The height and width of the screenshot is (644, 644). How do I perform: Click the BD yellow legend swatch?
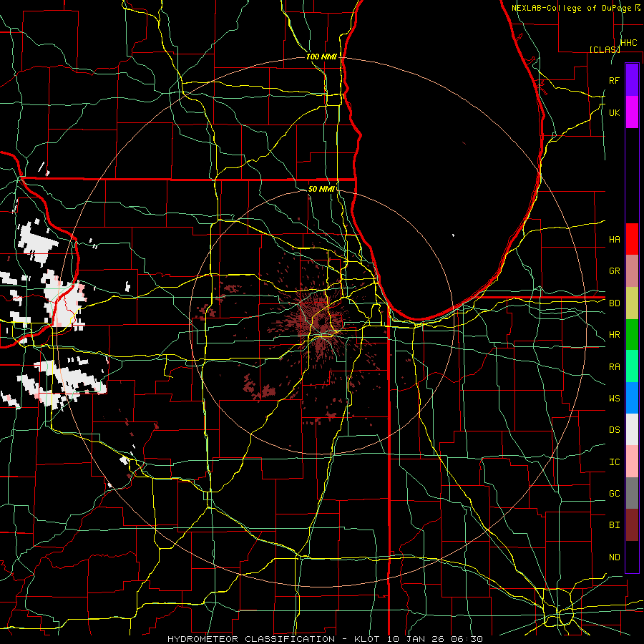click(x=632, y=303)
